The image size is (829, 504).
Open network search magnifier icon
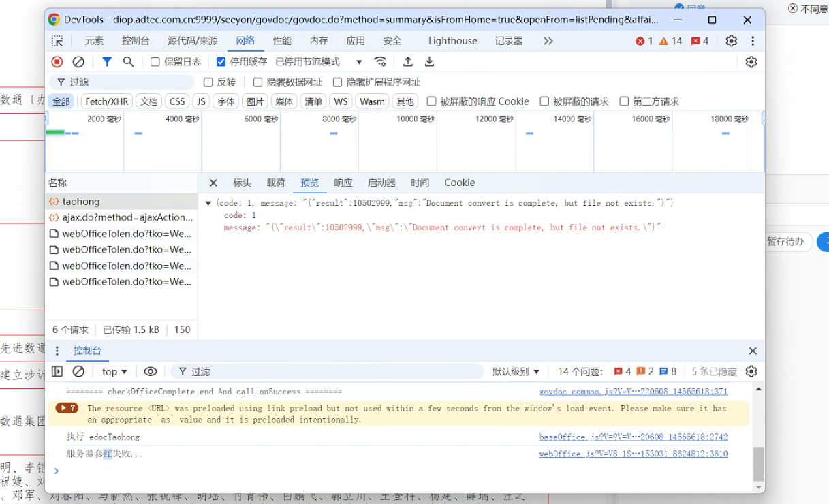point(128,62)
